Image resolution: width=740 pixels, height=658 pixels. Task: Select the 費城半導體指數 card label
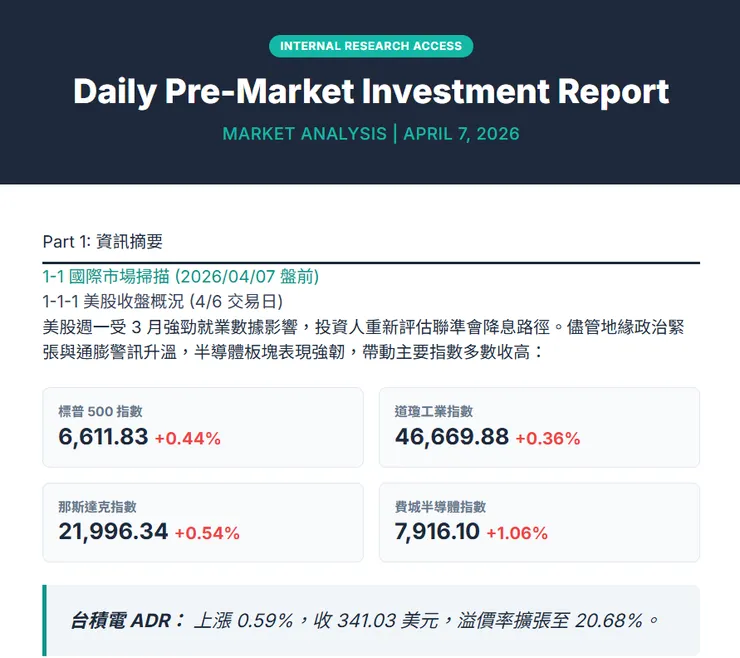(441, 507)
